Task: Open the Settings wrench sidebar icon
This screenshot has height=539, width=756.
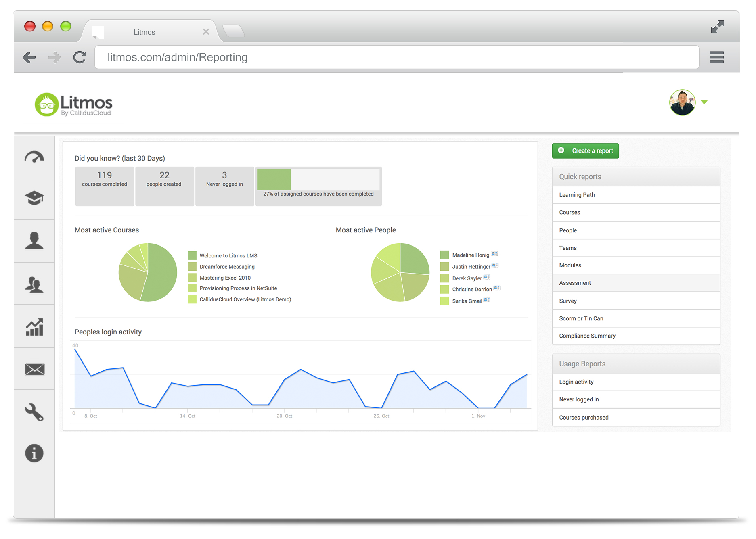Action: click(x=34, y=412)
